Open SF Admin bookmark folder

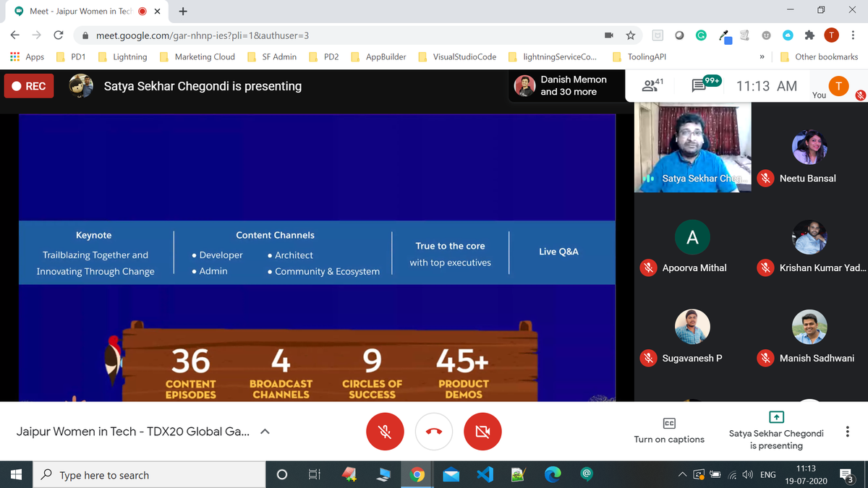tap(272, 56)
